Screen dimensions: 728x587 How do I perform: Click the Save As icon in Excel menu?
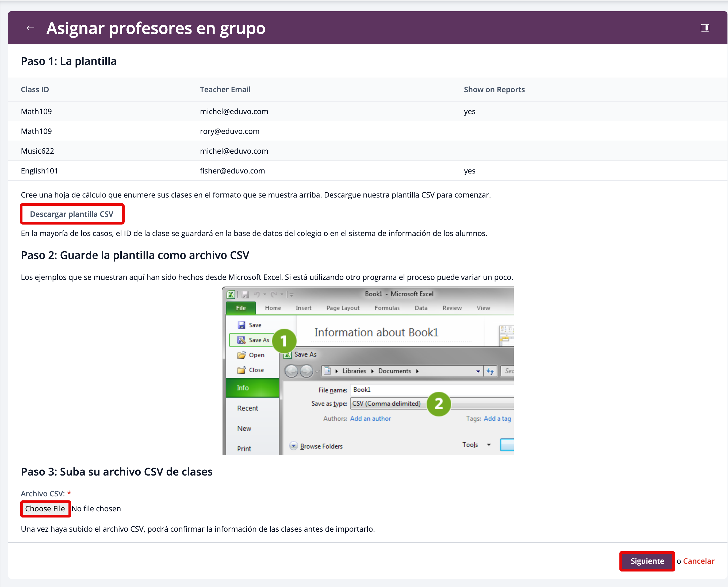(241, 340)
